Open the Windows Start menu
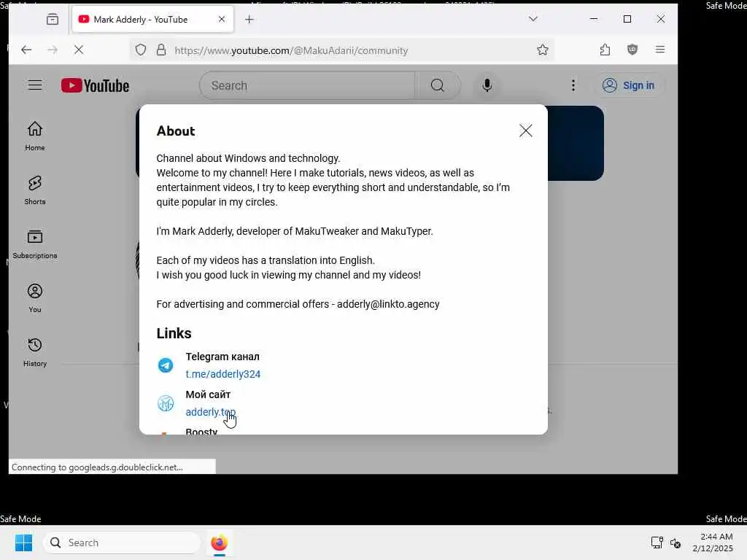 point(23,542)
